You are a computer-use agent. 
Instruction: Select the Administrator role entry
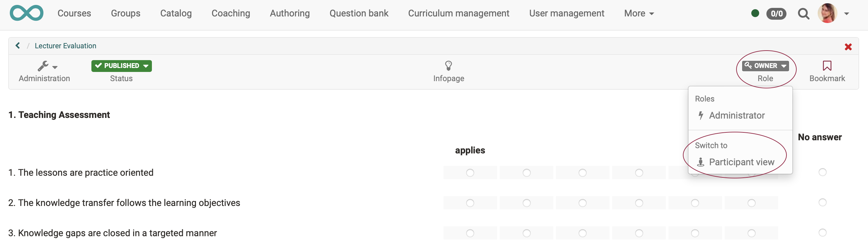[736, 115]
